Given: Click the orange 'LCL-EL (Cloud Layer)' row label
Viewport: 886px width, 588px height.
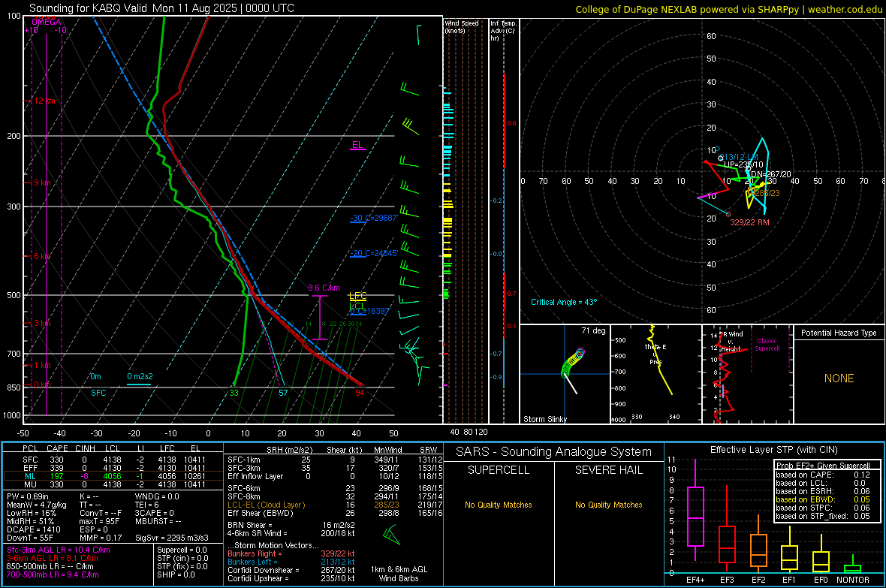Looking at the screenshot, I should coord(266,505).
